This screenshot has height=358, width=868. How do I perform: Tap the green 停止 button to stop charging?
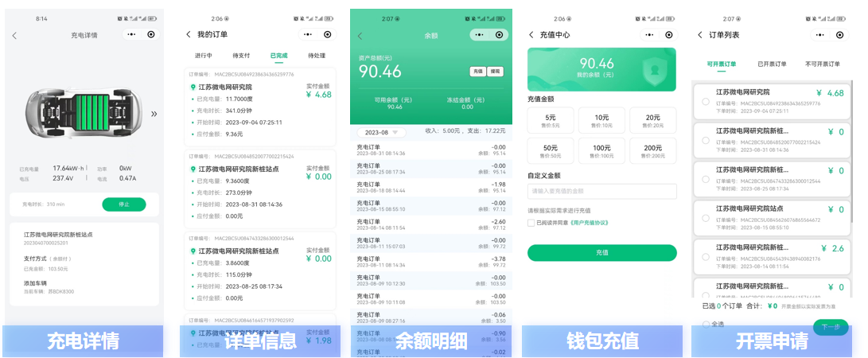pos(124,204)
